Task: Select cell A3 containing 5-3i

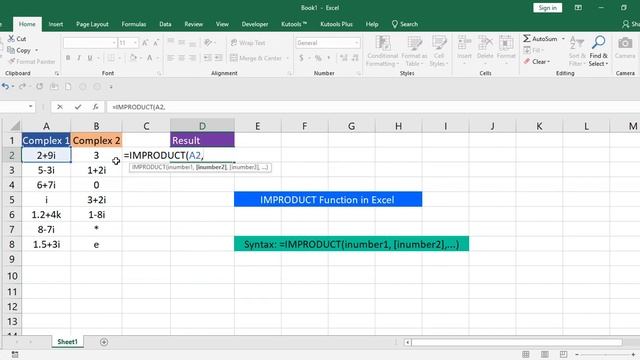Action: 46,170
